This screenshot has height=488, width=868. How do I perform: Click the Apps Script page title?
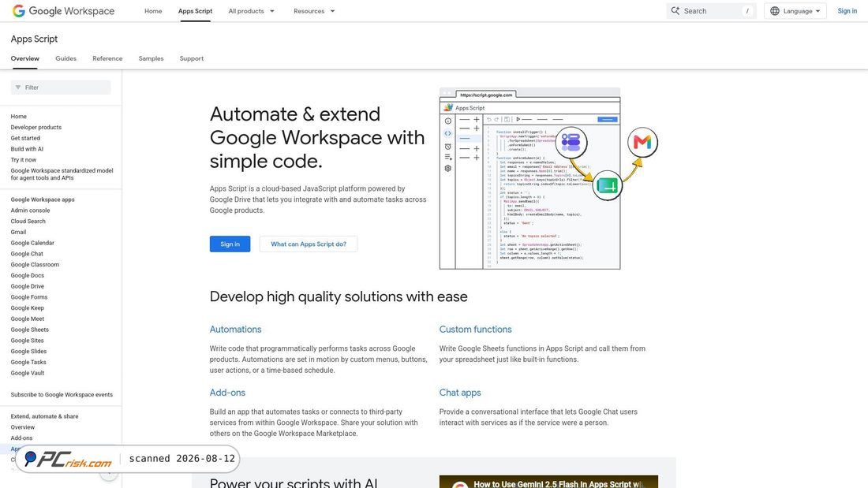[x=34, y=39]
